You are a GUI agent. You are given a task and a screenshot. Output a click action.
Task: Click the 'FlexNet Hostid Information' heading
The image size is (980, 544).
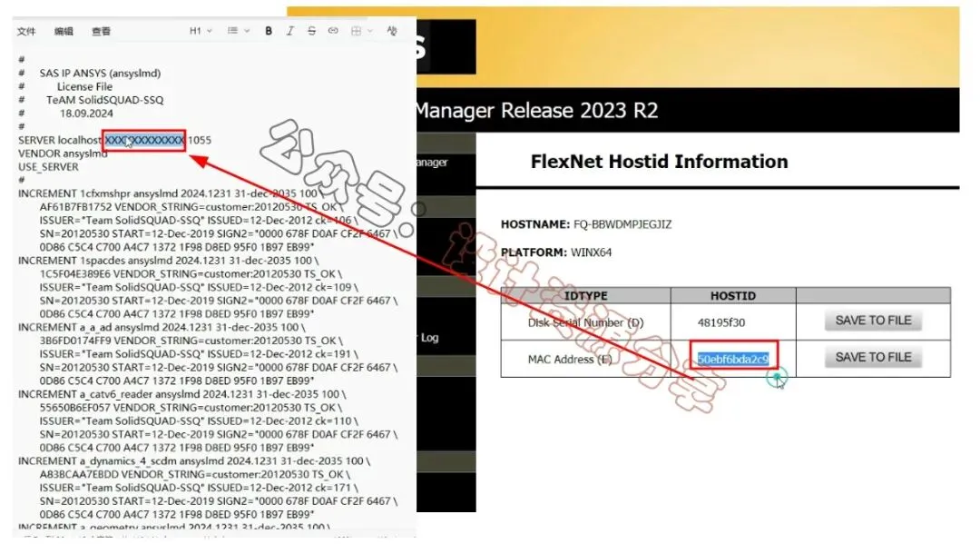[660, 162]
